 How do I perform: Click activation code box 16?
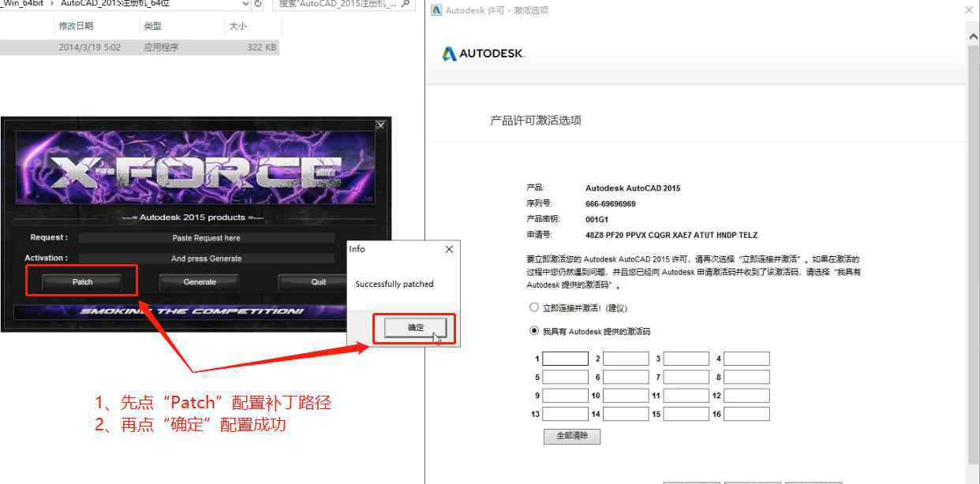tap(746, 414)
